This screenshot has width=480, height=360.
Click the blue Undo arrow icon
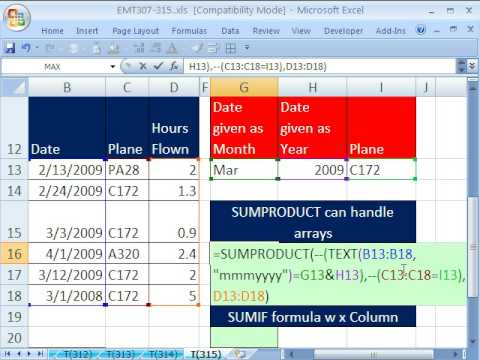point(26,48)
